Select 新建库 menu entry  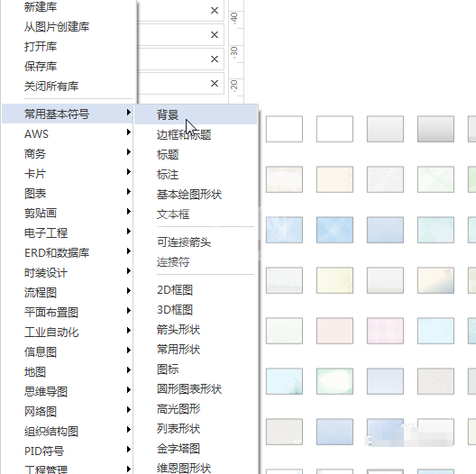(x=67, y=6)
